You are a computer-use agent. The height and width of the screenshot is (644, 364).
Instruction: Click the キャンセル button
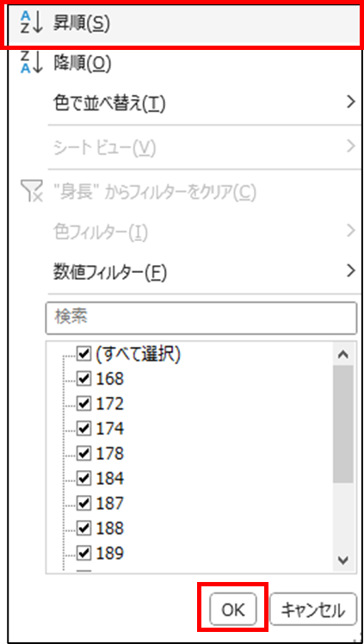(x=313, y=610)
